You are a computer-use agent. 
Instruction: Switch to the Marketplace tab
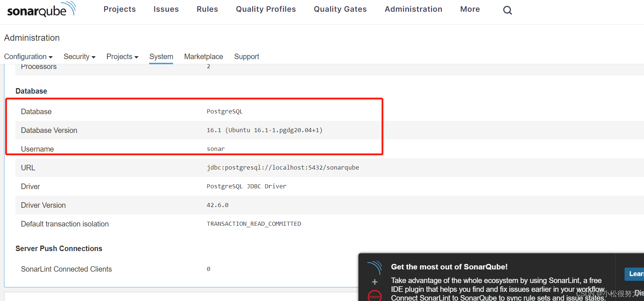point(203,57)
